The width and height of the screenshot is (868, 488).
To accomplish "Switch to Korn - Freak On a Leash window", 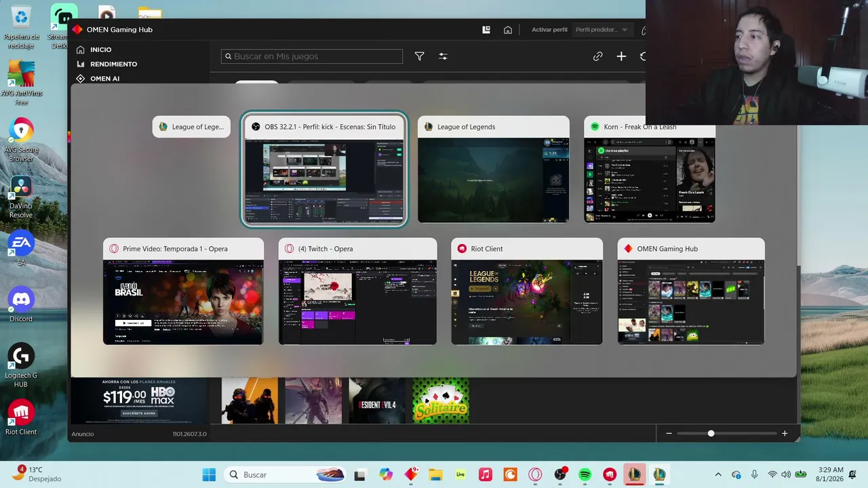I will [650, 169].
